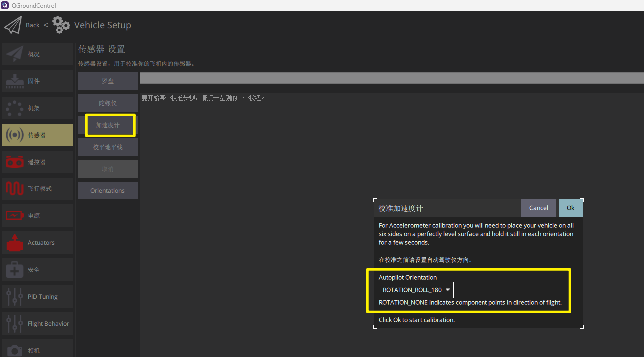The width and height of the screenshot is (644, 357).
Task: Expand the Autopilot Orientation ROTATION_ROLL_180 dropdown
Action: click(416, 290)
